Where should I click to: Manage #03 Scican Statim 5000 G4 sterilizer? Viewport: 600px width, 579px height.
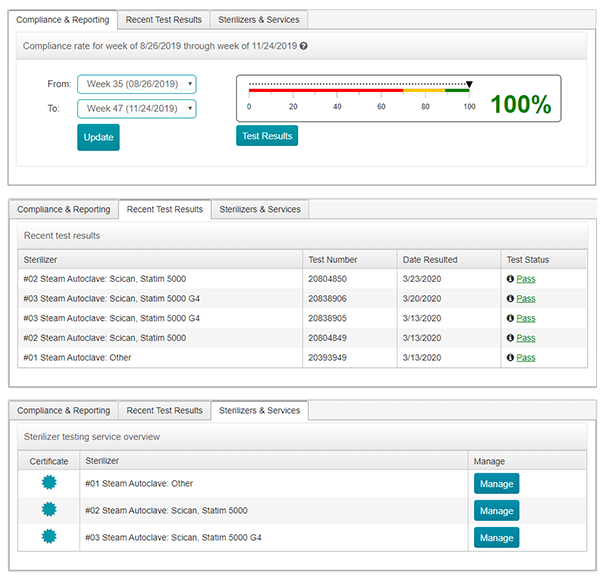point(496,537)
